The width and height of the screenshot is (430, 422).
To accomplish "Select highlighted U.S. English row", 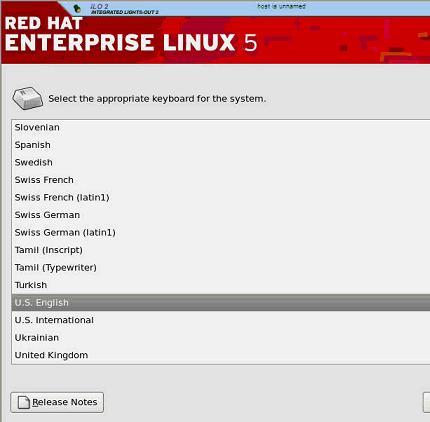I will tap(221, 303).
